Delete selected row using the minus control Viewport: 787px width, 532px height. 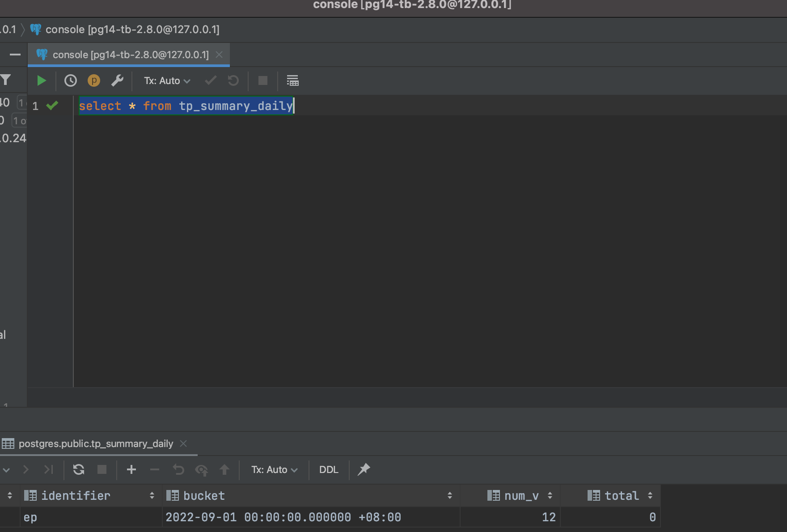(x=154, y=469)
